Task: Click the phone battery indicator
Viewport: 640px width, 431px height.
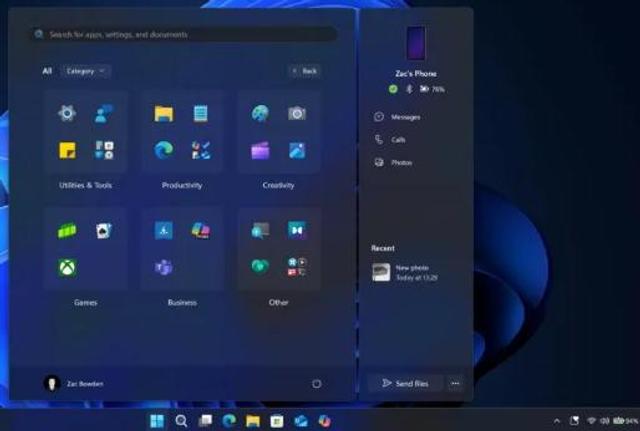Action: pos(432,89)
